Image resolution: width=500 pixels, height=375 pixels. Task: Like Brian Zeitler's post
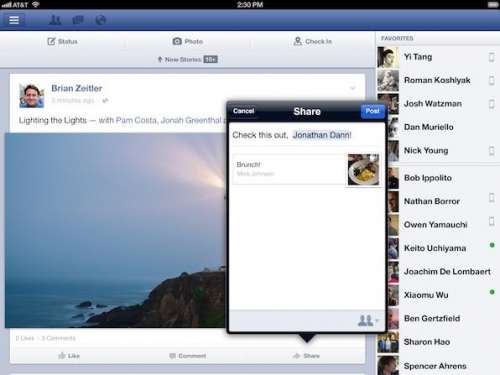coord(69,356)
